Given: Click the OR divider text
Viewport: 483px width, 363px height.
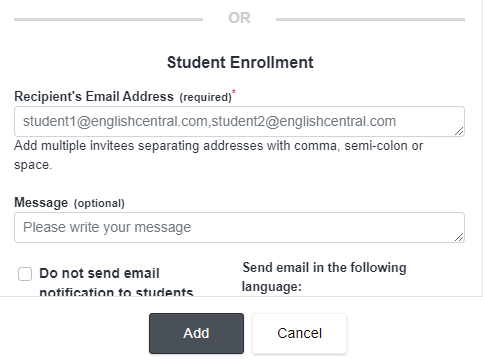Looking at the screenshot, I should click(x=239, y=18).
